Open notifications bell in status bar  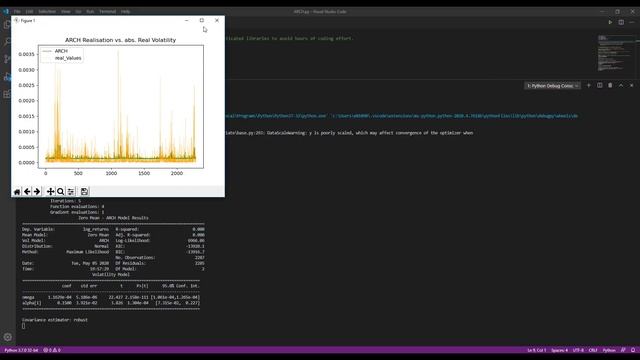click(633, 350)
